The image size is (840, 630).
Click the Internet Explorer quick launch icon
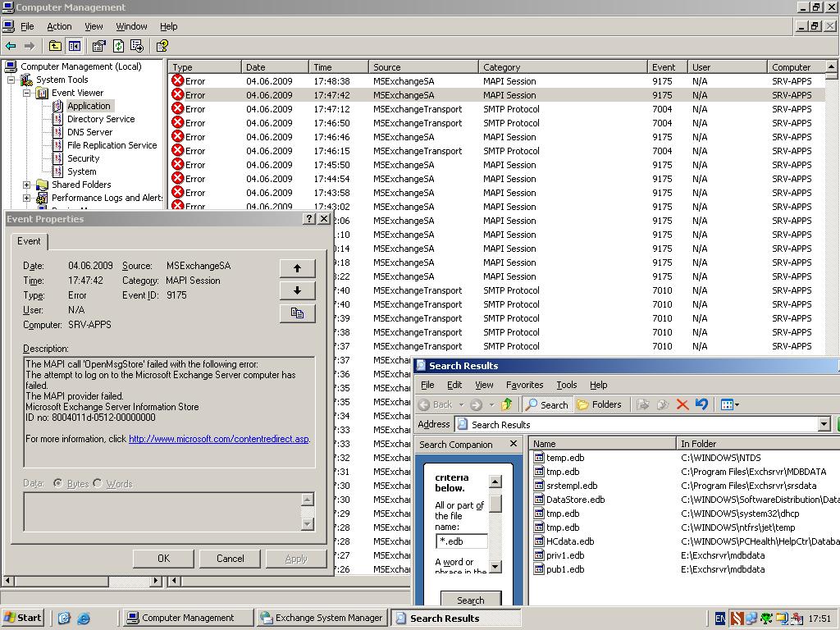[x=84, y=619]
